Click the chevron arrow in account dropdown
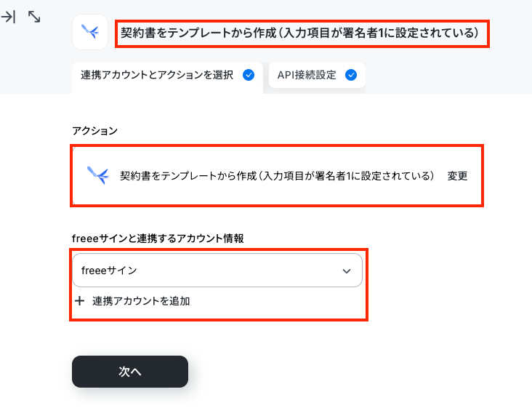Image resolution: width=532 pixels, height=416 pixels. [347, 271]
